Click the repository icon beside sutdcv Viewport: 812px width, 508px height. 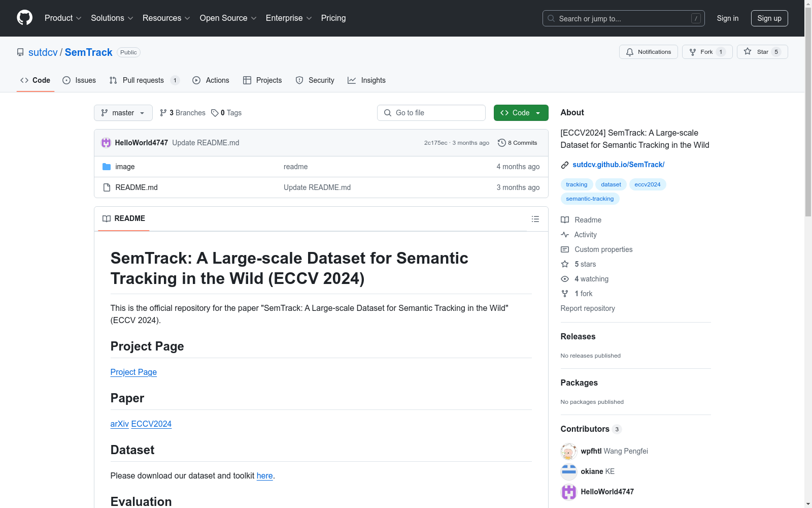[20, 52]
